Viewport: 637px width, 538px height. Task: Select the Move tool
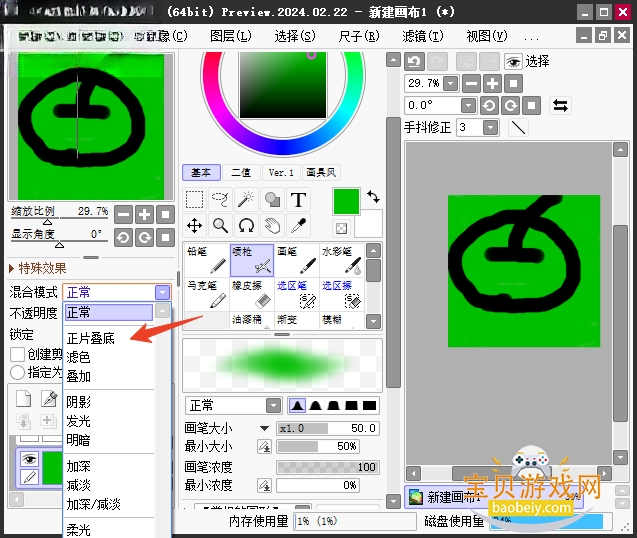(x=195, y=226)
